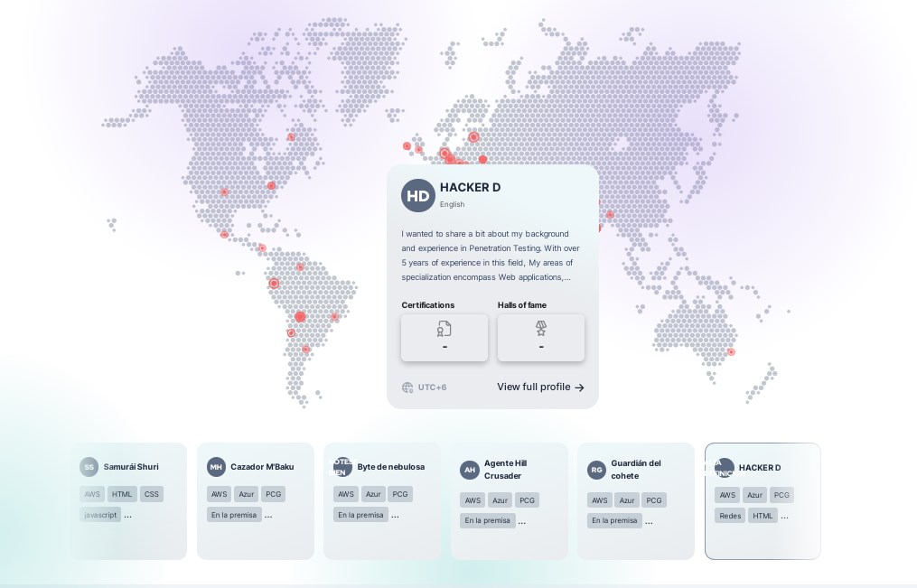Click the CSS tag on Samurái Shuri card
917x588 pixels.
152,494
